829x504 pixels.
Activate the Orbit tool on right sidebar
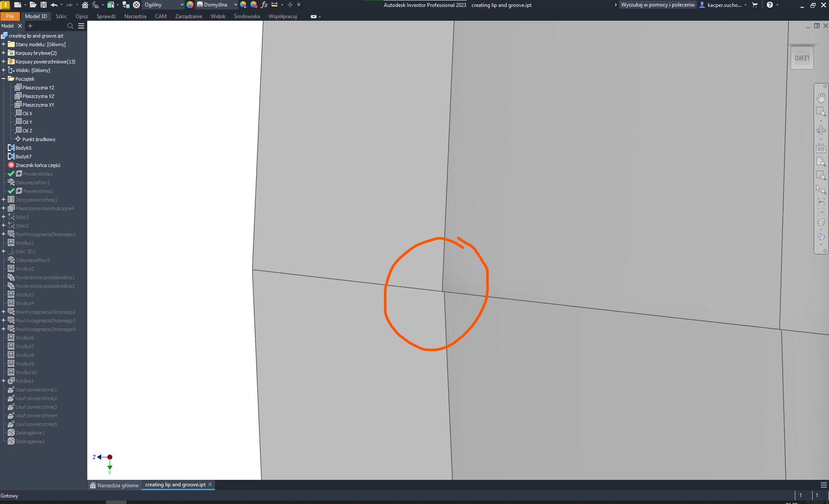(822, 130)
